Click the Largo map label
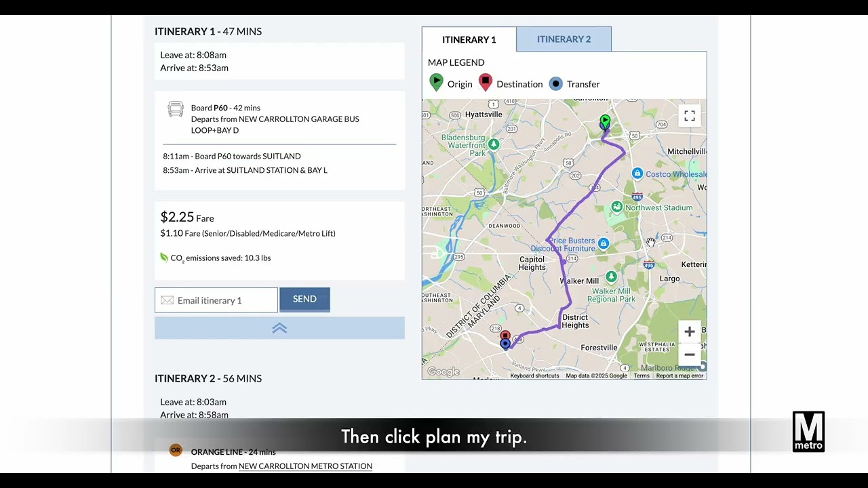This screenshot has height=488, width=868. click(x=669, y=279)
